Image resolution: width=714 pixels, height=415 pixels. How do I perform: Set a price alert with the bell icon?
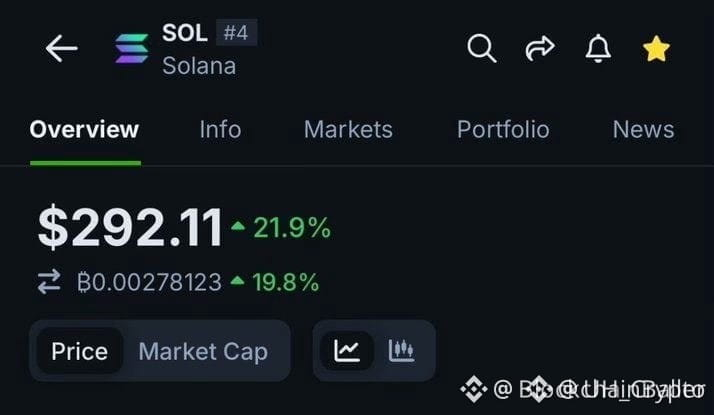[x=598, y=48]
